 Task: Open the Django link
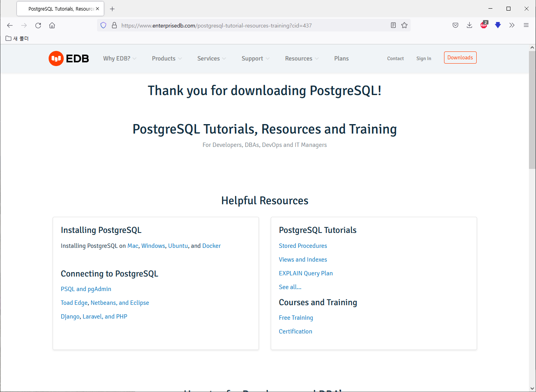[70, 317]
